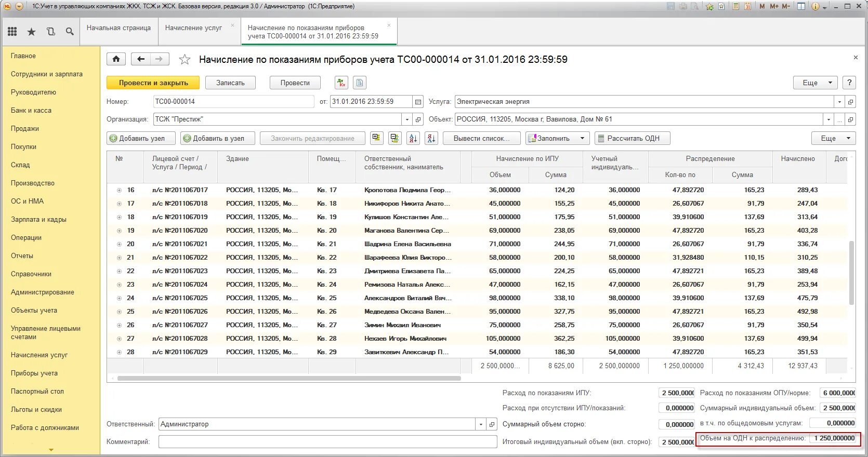This screenshot has width=868, height=457.
Task: Open info icon in title bar
Action: point(815,6)
